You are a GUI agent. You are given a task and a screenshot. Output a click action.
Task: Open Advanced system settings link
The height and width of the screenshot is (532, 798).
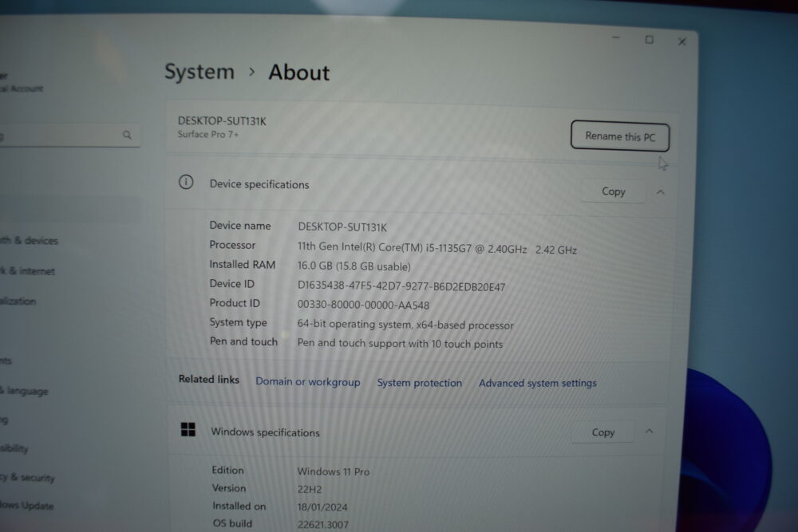pos(537,383)
